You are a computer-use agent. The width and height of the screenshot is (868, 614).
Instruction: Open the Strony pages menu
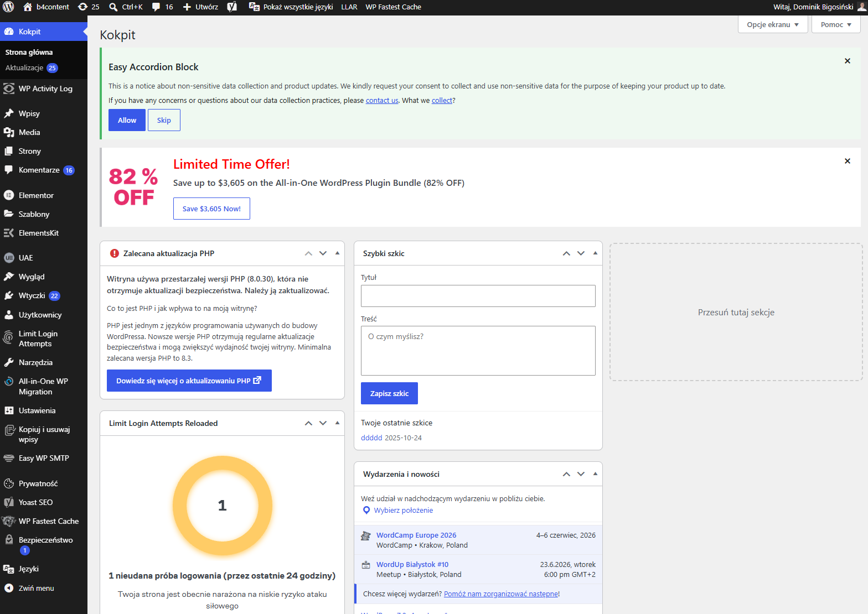pyautogui.click(x=44, y=151)
